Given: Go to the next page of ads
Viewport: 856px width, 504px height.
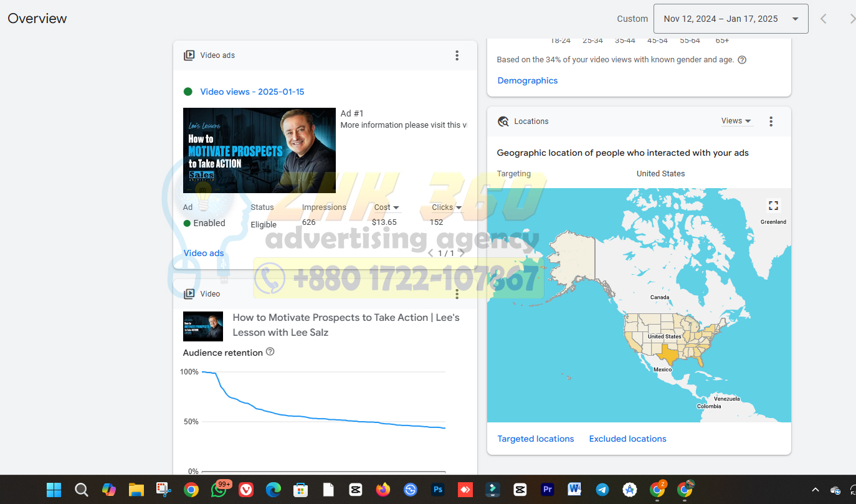Looking at the screenshot, I should tap(462, 253).
